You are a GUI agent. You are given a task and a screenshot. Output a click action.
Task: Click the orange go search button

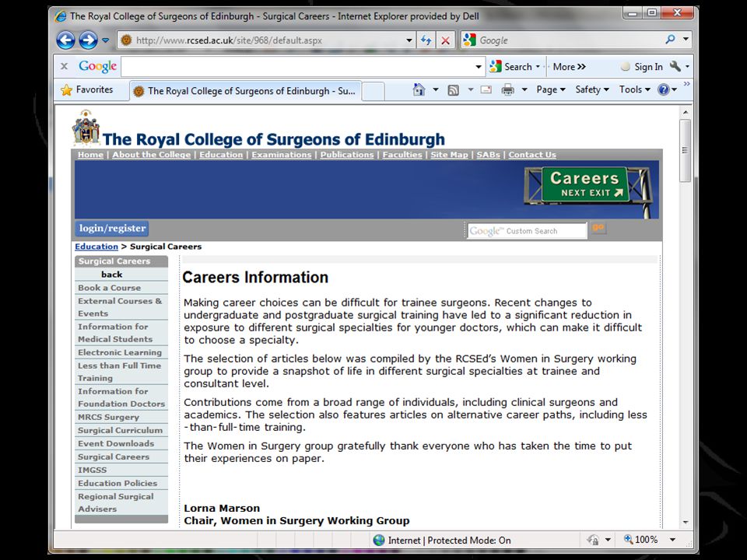(598, 228)
